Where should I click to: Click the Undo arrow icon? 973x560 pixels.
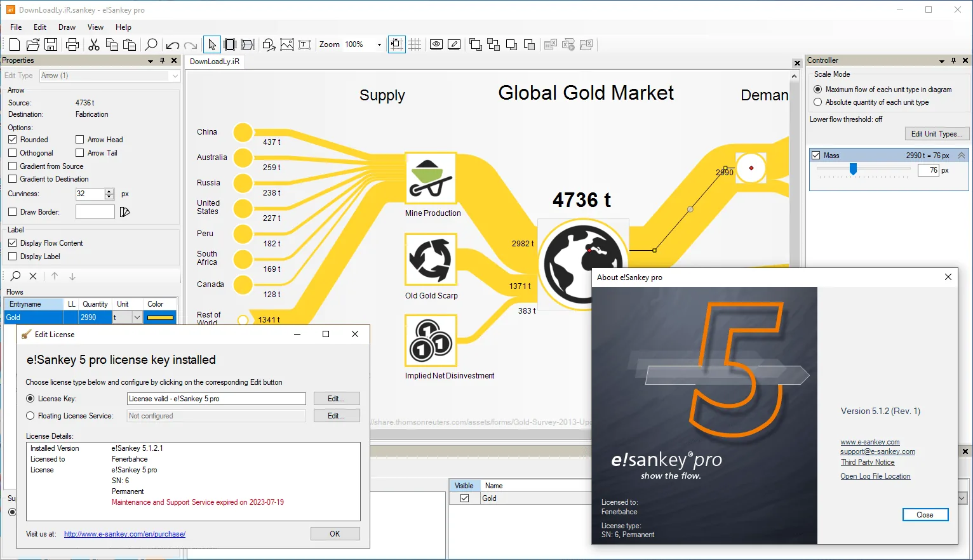tap(172, 45)
